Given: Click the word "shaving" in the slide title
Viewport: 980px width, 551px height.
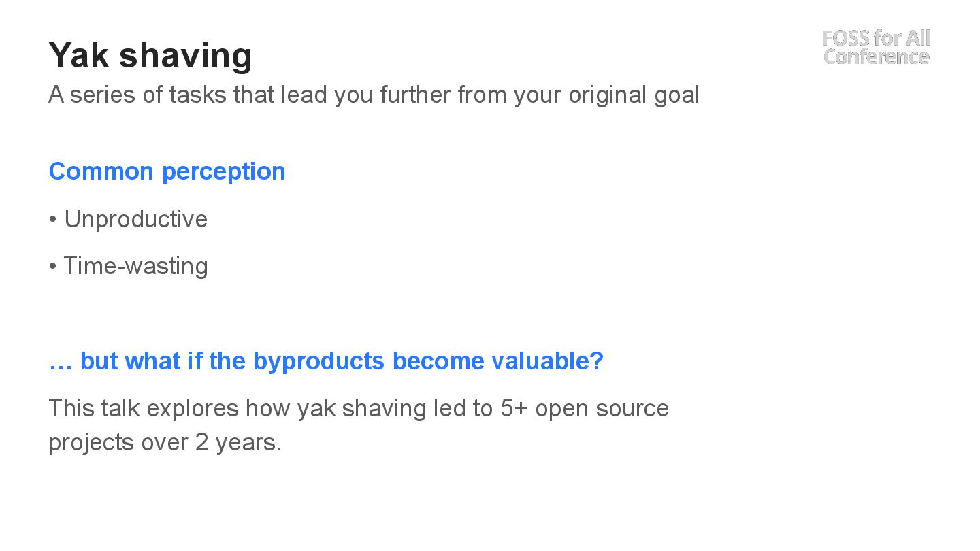Looking at the screenshot, I should point(186,56).
